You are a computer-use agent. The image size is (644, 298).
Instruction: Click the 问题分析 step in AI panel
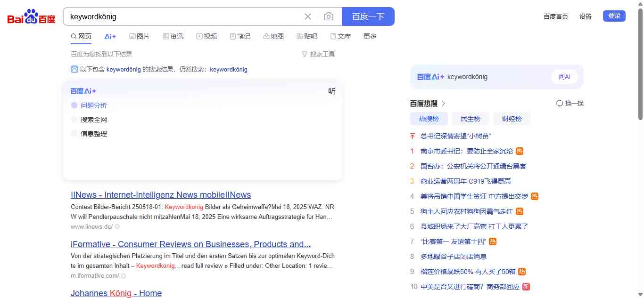tap(94, 105)
